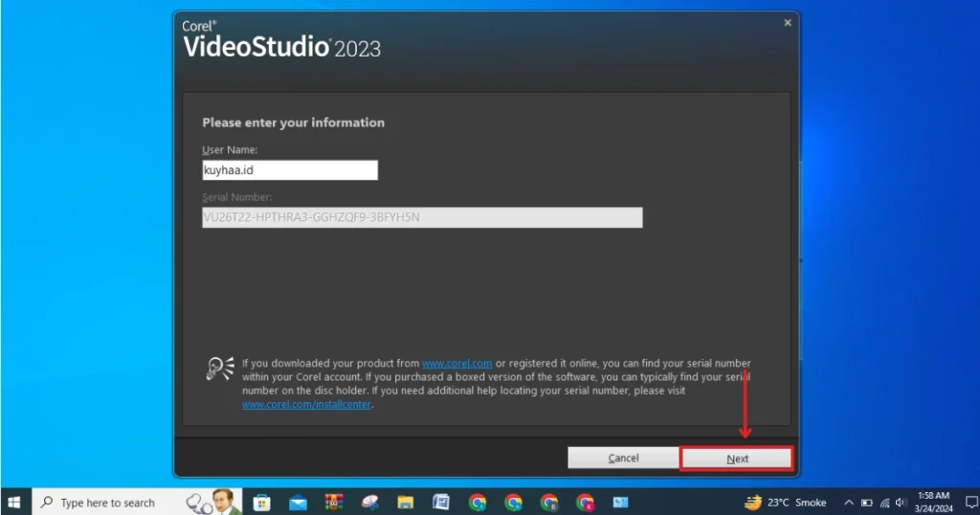
Task: Click the taskbar search box
Action: click(137, 503)
